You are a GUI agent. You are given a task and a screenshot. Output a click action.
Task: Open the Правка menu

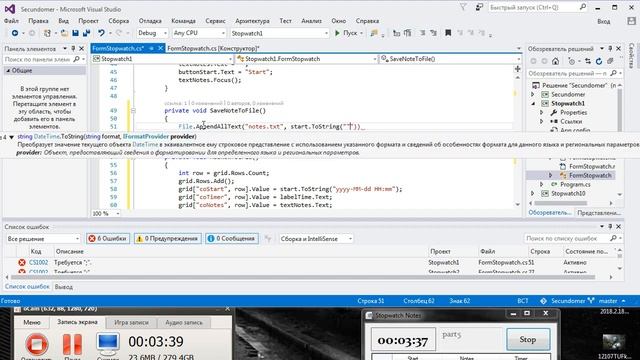coord(38,21)
